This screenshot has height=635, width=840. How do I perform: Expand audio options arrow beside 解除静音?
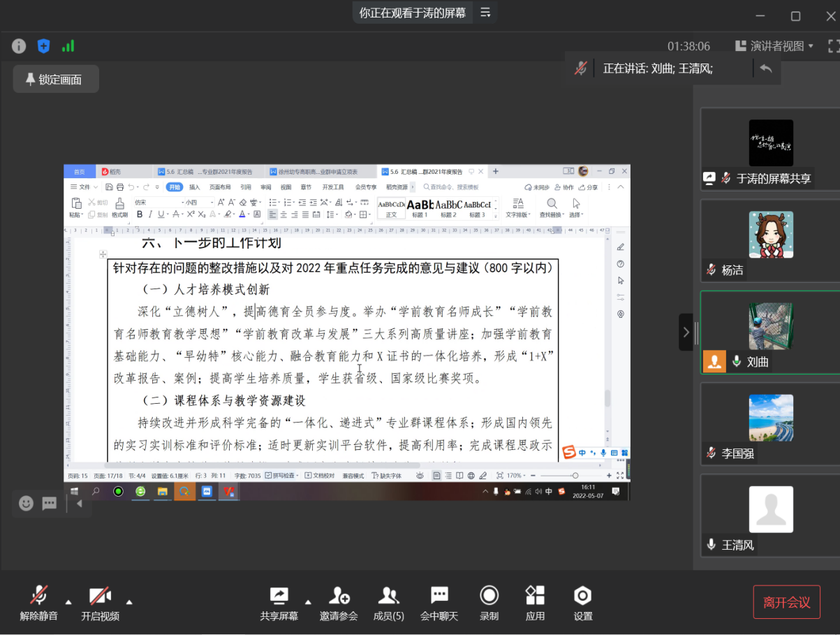68,601
